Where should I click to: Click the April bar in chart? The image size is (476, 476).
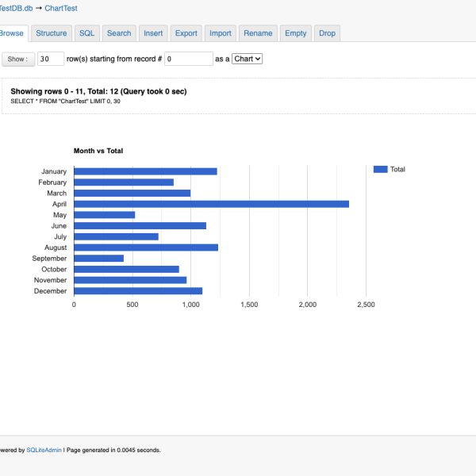[x=211, y=204]
